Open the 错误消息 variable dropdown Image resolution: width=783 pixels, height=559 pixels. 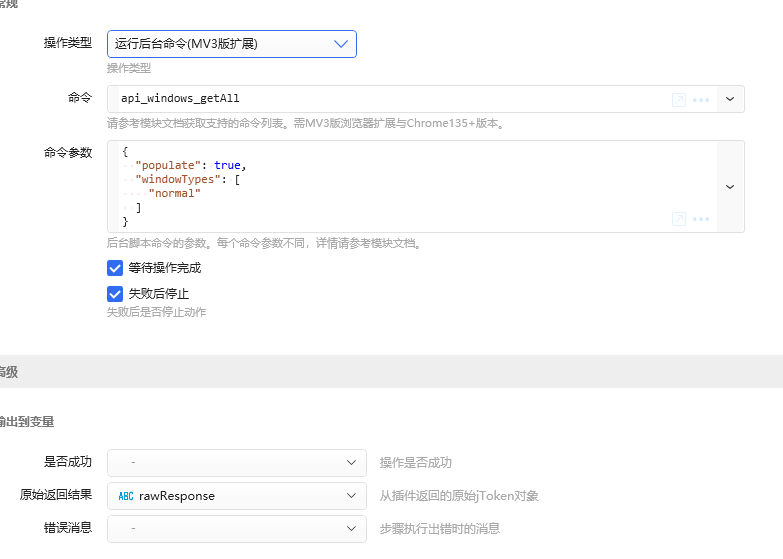click(237, 529)
